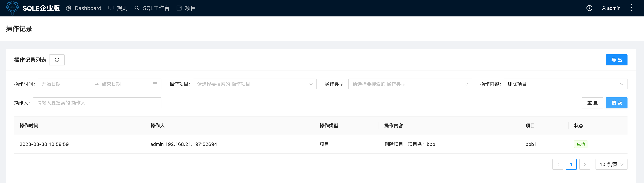Expand the 操作项目 dropdown
Image resolution: width=644 pixels, height=183 pixels.
tap(255, 84)
